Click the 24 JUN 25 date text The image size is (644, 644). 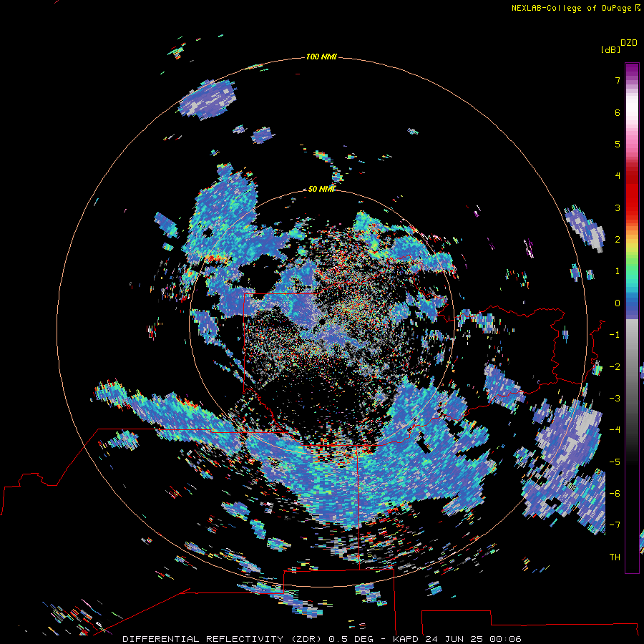[454, 639]
